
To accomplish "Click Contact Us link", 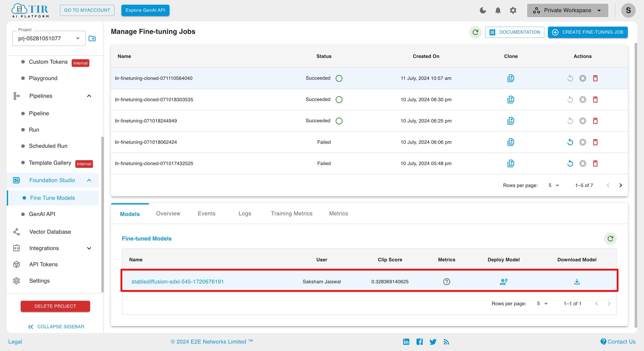I will click(618, 341).
